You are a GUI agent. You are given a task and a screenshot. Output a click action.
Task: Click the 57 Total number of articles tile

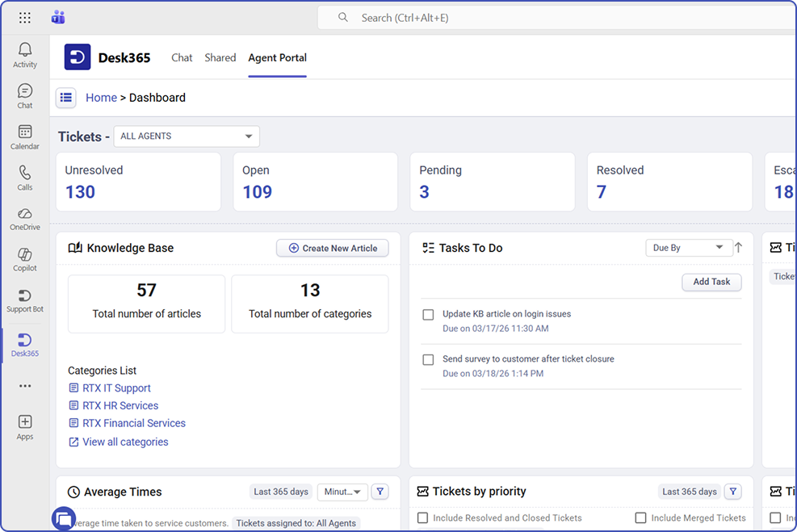point(146,304)
